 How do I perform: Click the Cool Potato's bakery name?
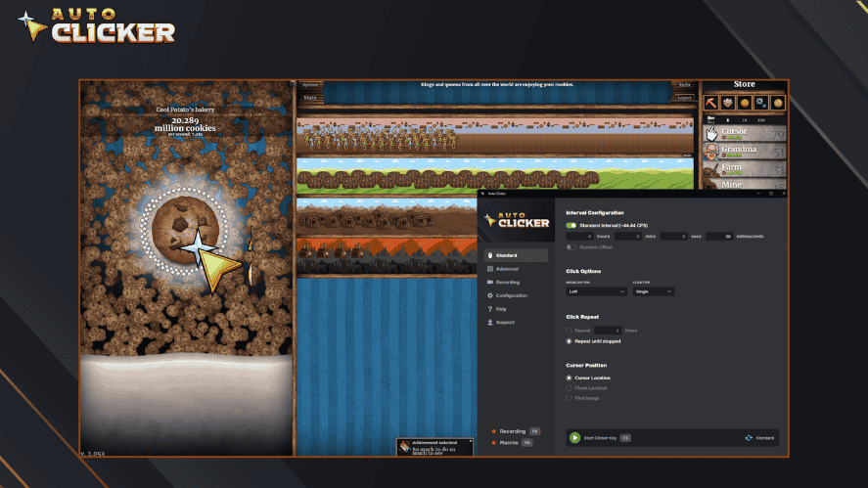[x=185, y=110]
